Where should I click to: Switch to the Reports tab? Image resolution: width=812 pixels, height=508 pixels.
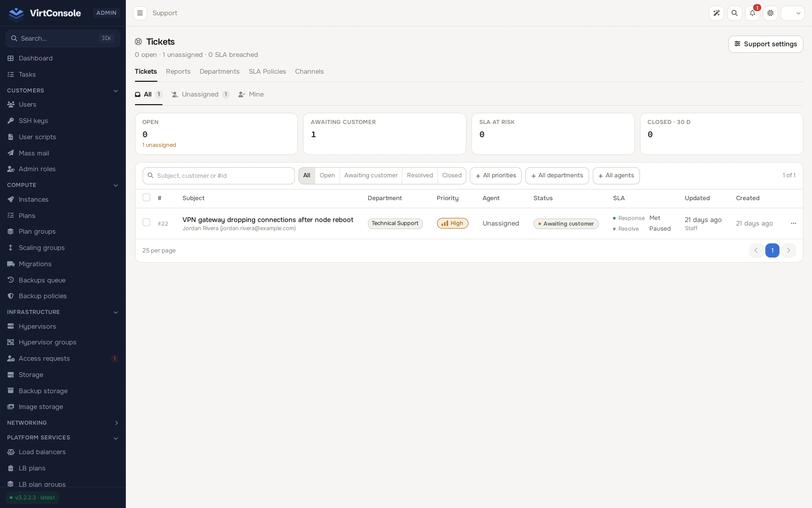coord(178,72)
